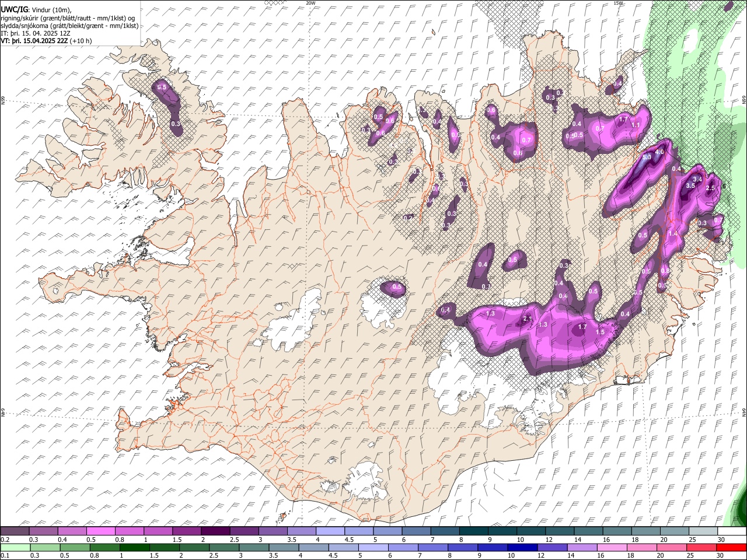
Task: Select the bright pink 0.5–0.8 swatch, purple scale
Action: tap(100, 531)
